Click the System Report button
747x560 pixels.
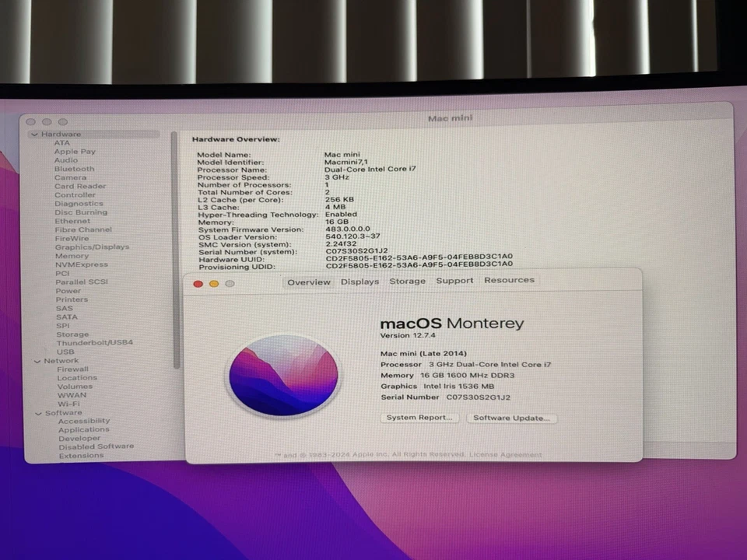click(x=419, y=418)
